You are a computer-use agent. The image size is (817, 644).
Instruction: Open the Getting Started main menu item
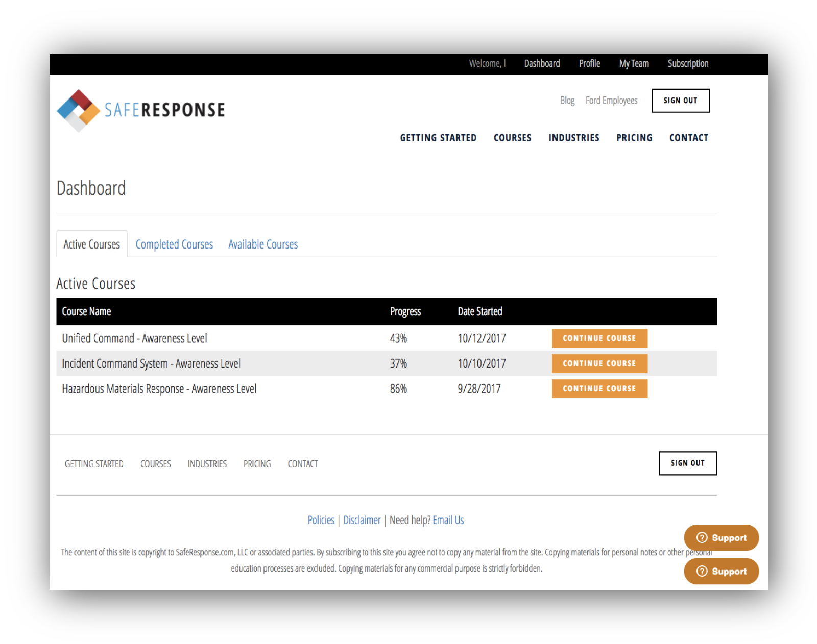pos(438,138)
